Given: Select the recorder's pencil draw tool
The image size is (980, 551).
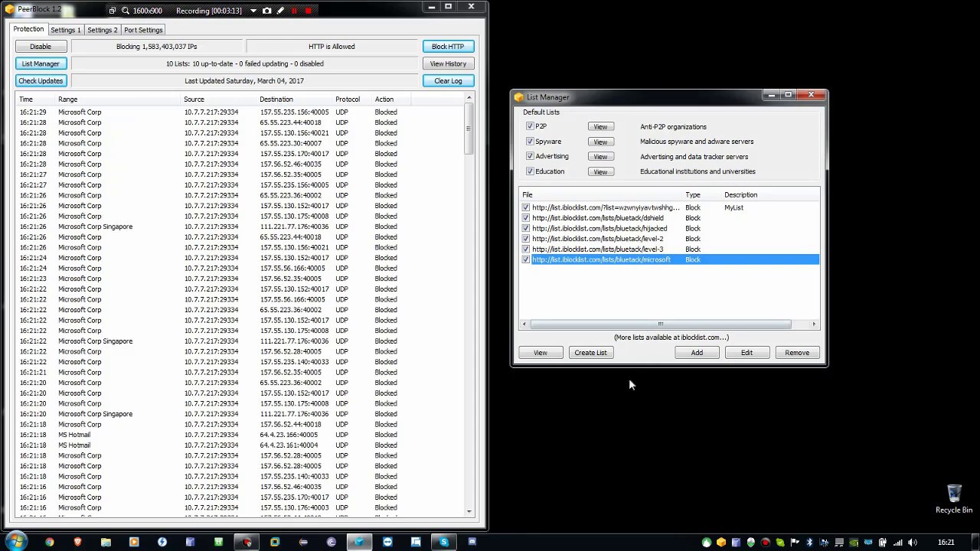Looking at the screenshot, I should [280, 11].
